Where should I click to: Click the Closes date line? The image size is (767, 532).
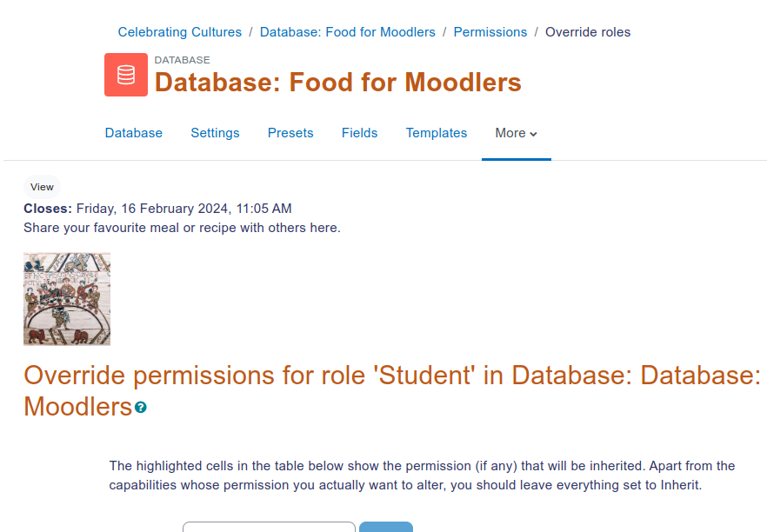pyautogui.click(x=157, y=209)
